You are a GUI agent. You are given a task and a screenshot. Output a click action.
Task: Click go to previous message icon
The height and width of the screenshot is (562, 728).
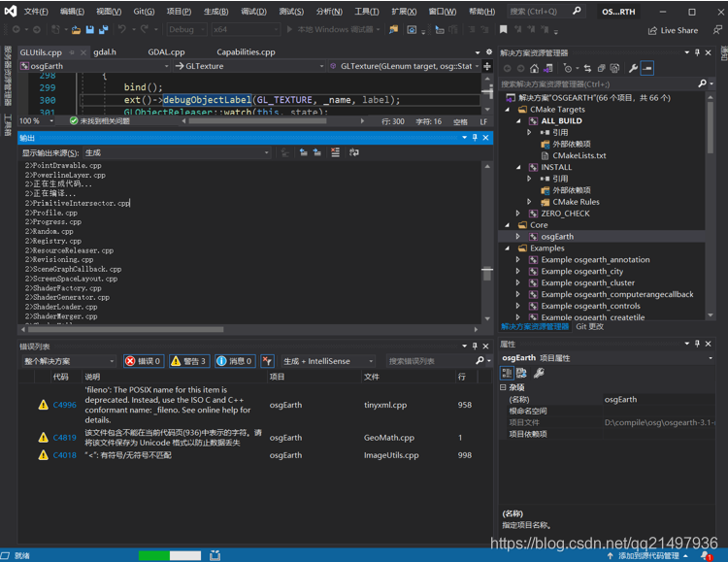pyautogui.click(x=303, y=152)
